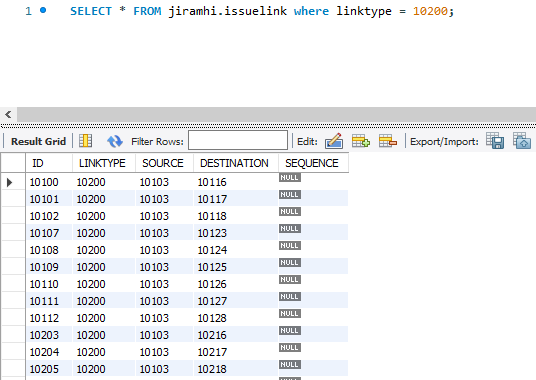536x380 pixels.
Task: Click the edit current row pencil icon
Action: (334, 141)
